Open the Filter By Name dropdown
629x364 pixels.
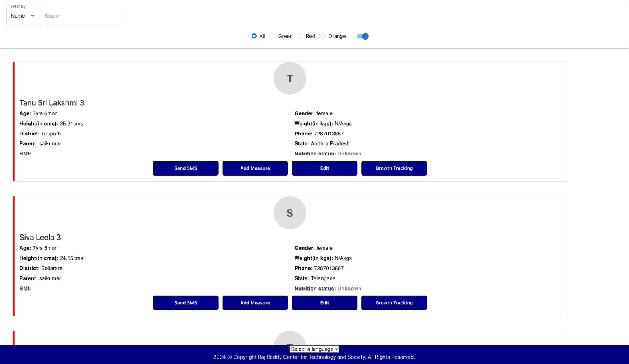coord(22,16)
